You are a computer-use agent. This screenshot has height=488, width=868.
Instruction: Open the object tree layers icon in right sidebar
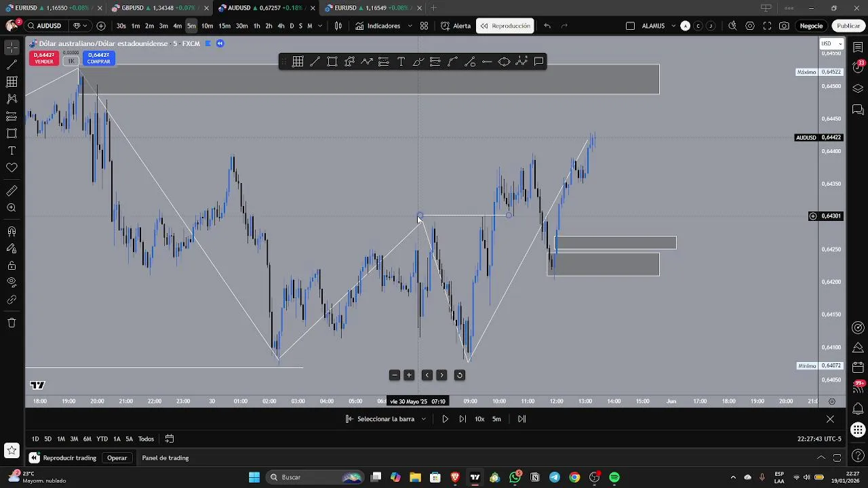coord(858,89)
